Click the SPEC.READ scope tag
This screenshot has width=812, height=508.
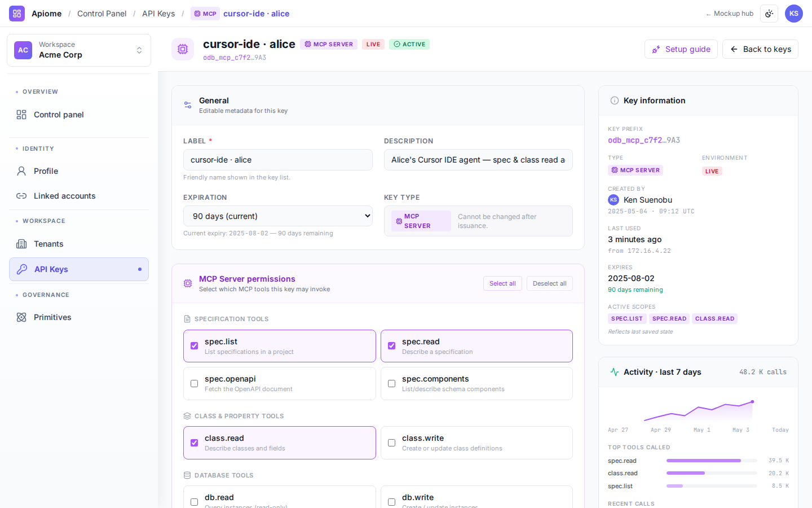[669, 319]
